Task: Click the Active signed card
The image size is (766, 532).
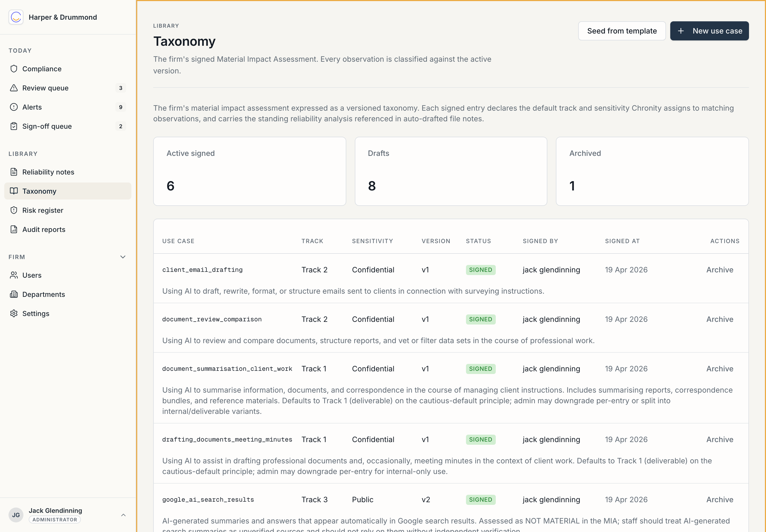Action: click(x=250, y=171)
